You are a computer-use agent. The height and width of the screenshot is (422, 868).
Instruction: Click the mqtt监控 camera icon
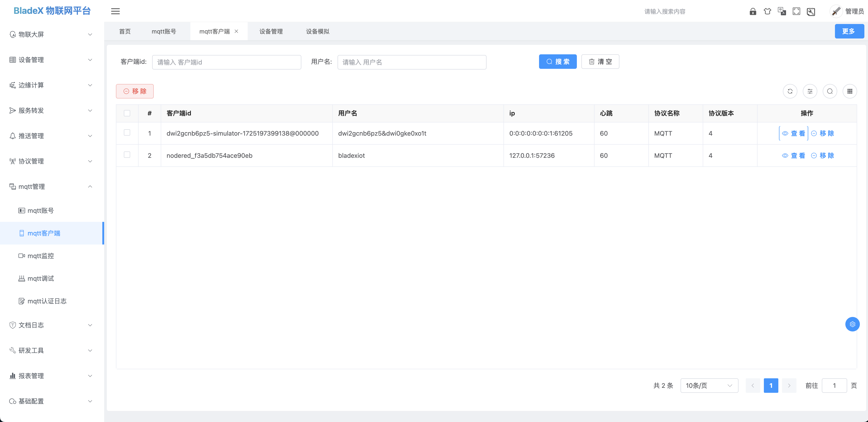[22, 256]
